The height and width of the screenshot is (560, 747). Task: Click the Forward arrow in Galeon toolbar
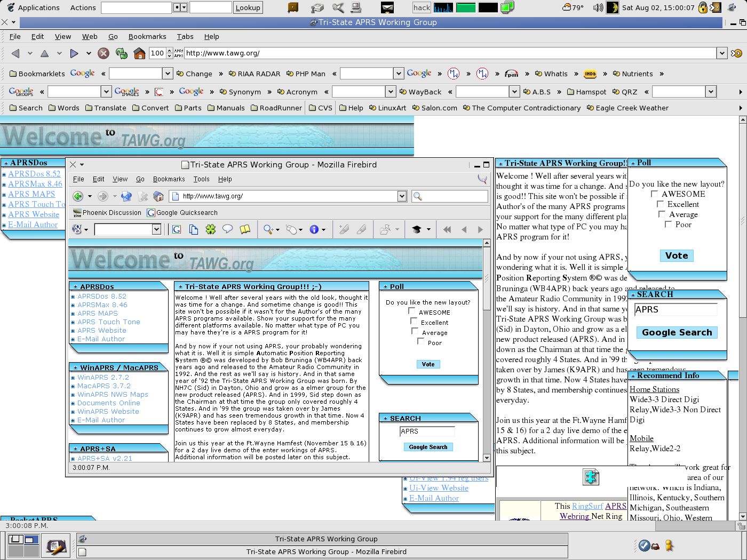click(74, 53)
